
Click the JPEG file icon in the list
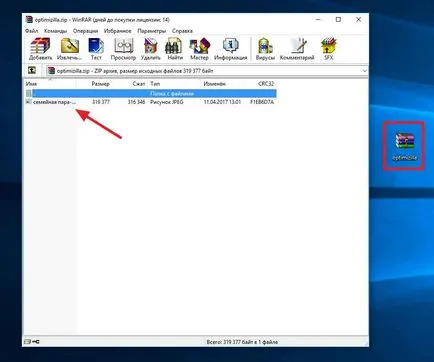click(28, 102)
